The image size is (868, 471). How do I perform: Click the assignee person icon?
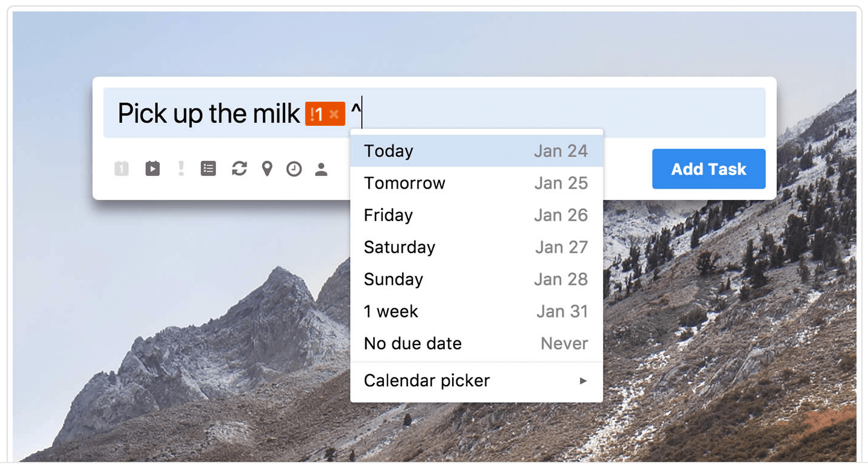pyautogui.click(x=321, y=169)
